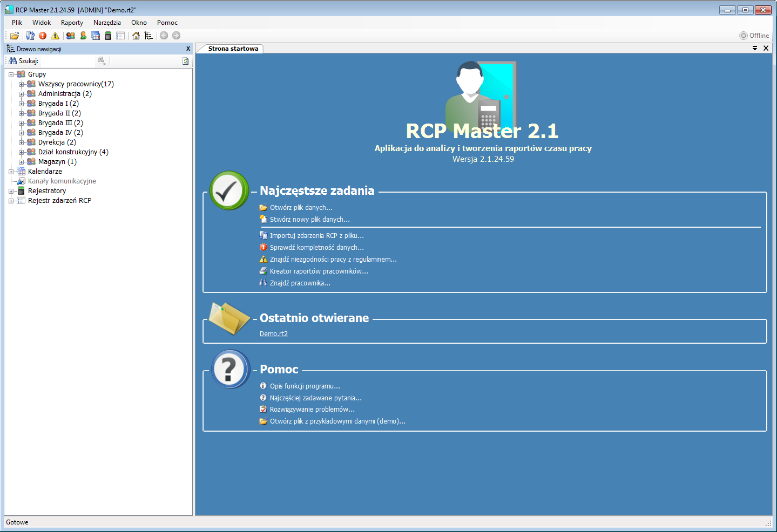Open data file using toolbar folder icon
Viewport: 777px width, 532px height.
click(15, 36)
